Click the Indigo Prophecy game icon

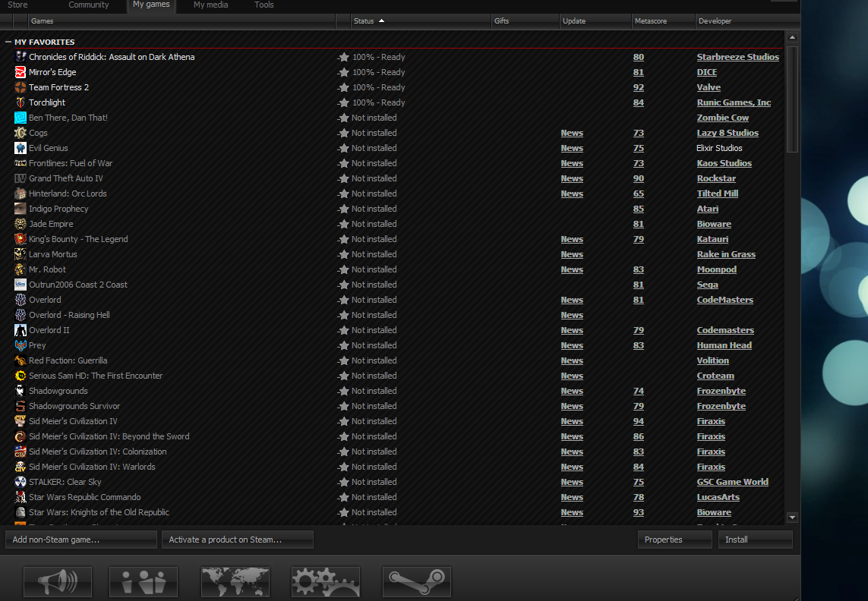[21, 209]
